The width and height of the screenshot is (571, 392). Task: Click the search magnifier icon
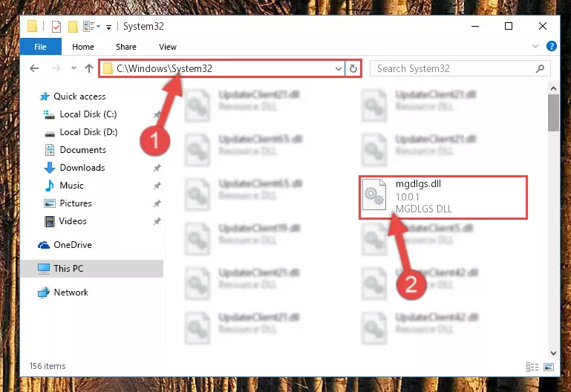[541, 68]
